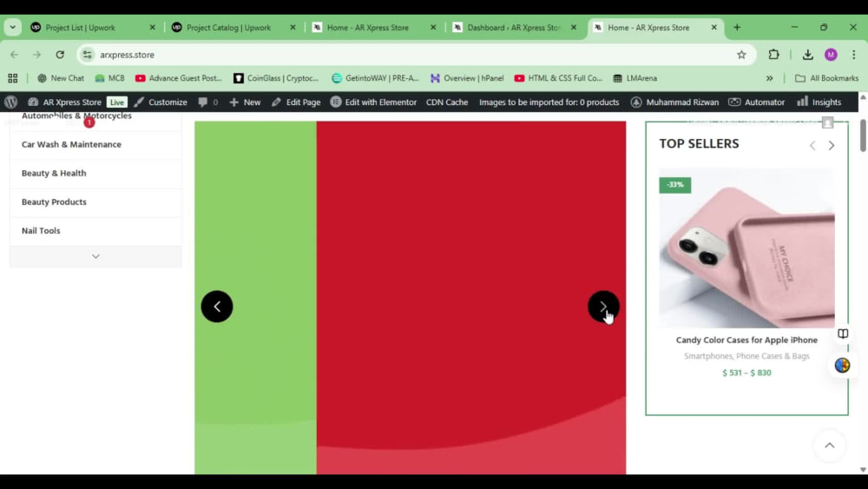Open the New content menu

click(245, 102)
